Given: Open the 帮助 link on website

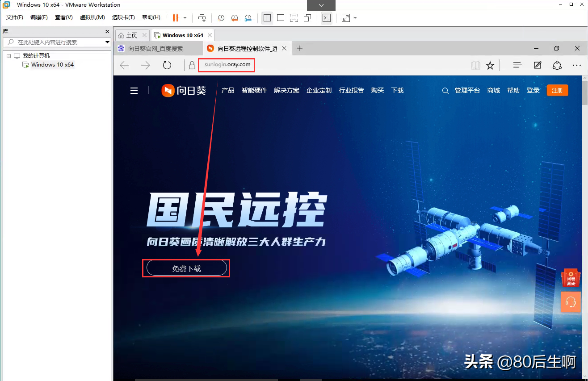Looking at the screenshot, I should [x=513, y=90].
